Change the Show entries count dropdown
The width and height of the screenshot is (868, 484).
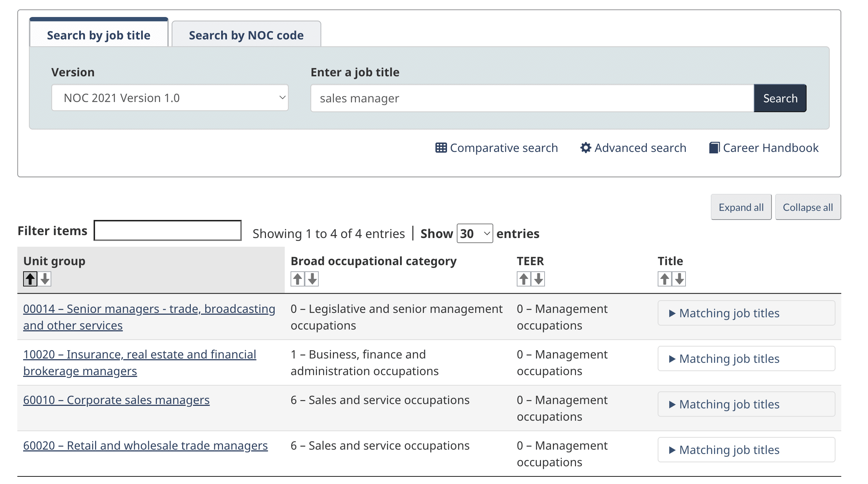[474, 234]
